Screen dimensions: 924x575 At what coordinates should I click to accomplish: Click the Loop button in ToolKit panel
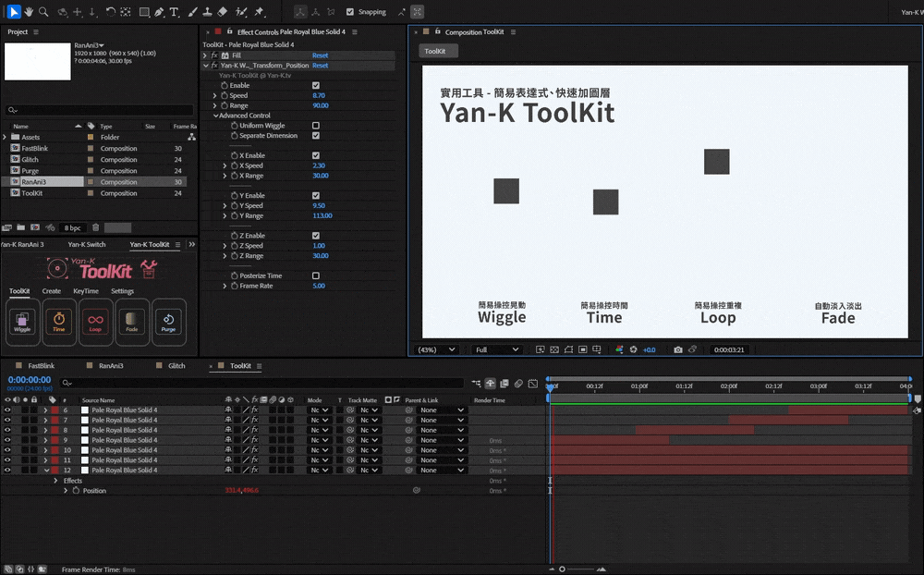[95, 322]
